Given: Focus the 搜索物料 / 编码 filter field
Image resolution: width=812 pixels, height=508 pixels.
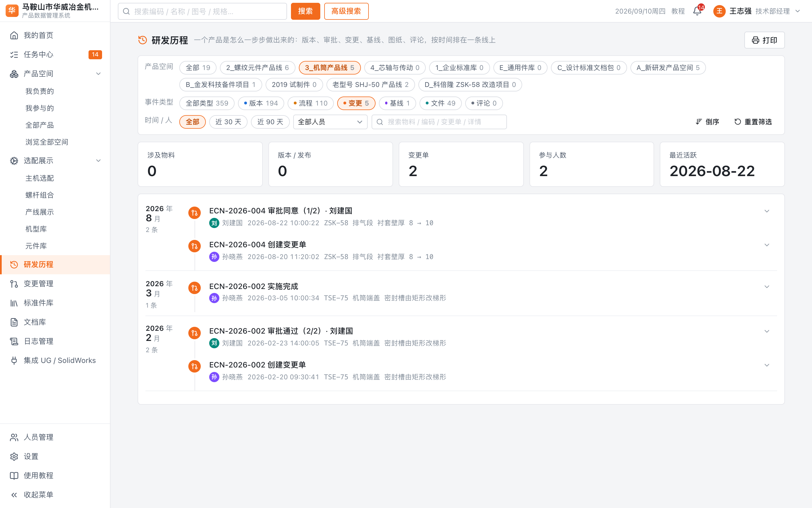Looking at the screenshot, I should (439, 122).
